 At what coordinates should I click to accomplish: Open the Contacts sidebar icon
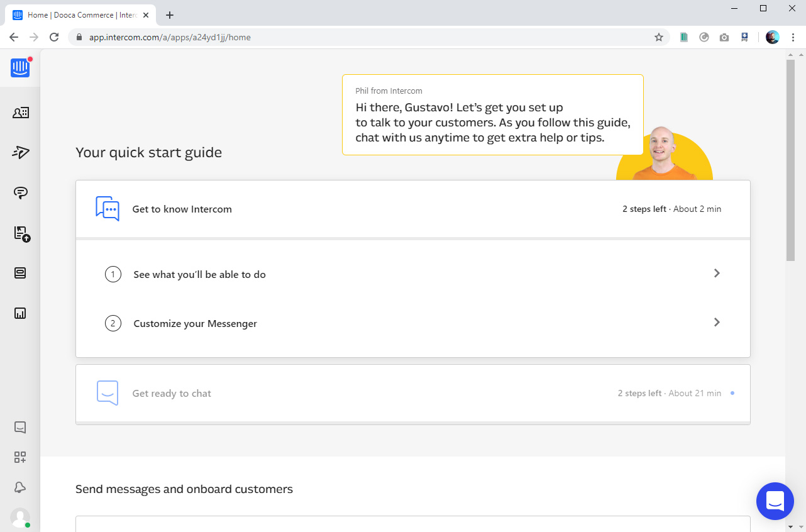21,113
